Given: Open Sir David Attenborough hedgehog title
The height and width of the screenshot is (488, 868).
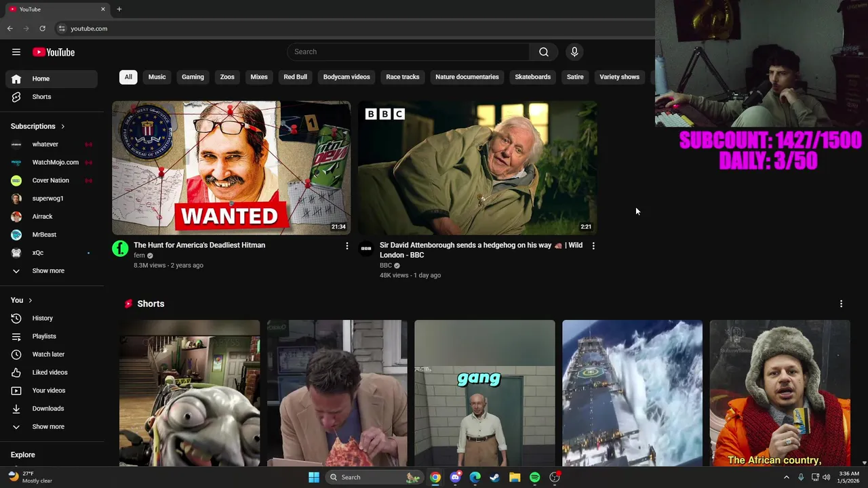Looking at the screenshot, I should [x=481, y=250].
